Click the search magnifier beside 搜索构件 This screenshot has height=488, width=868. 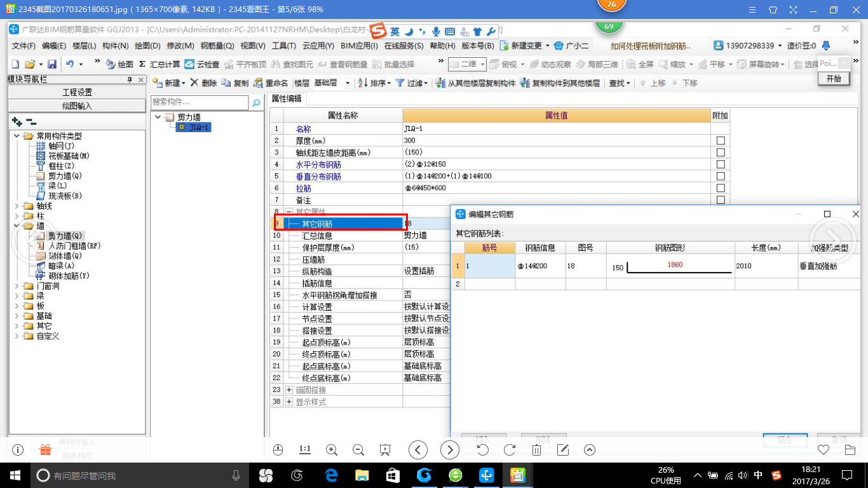pyautogui.click(x=256, y=102)
